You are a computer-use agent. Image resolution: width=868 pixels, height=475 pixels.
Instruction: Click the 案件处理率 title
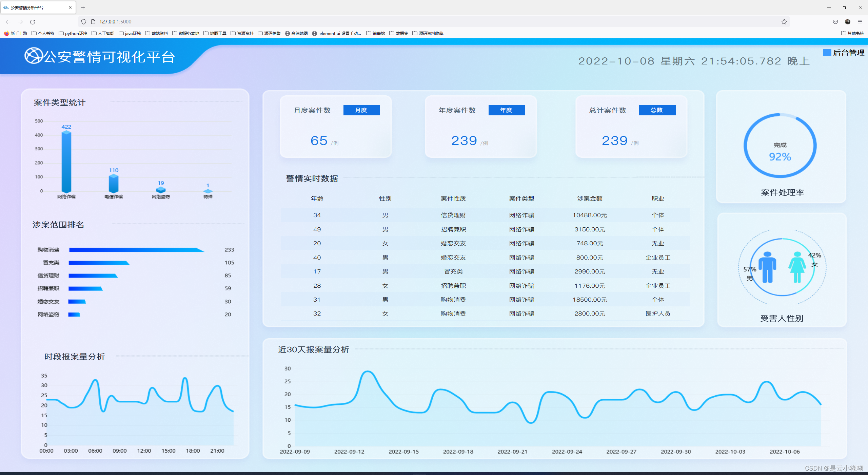782,193
